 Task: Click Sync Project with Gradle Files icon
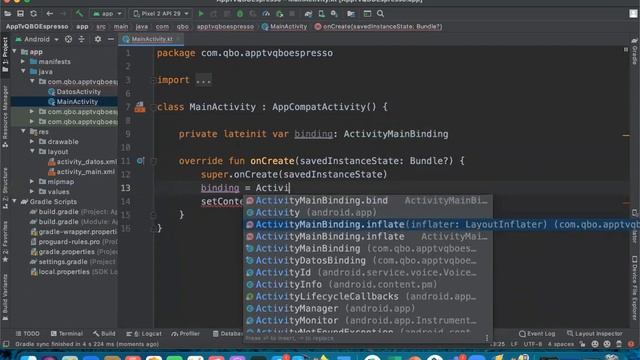pos(308,13)
